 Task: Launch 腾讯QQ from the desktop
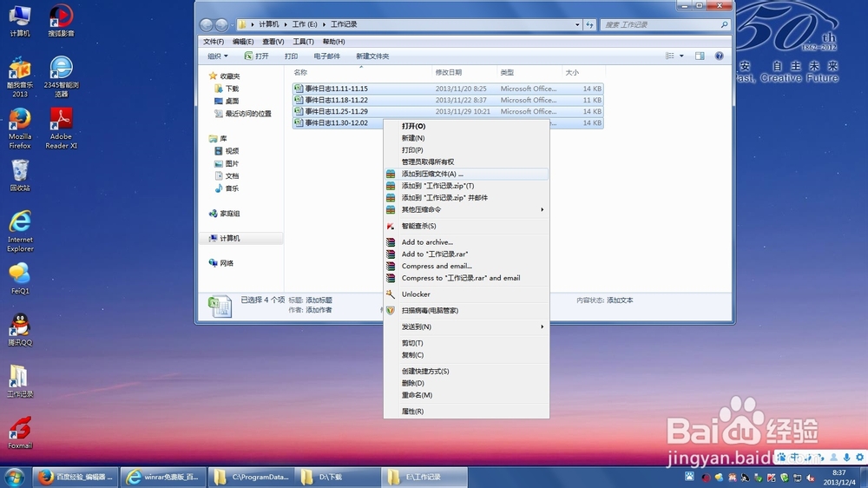[x=20, y=330]
